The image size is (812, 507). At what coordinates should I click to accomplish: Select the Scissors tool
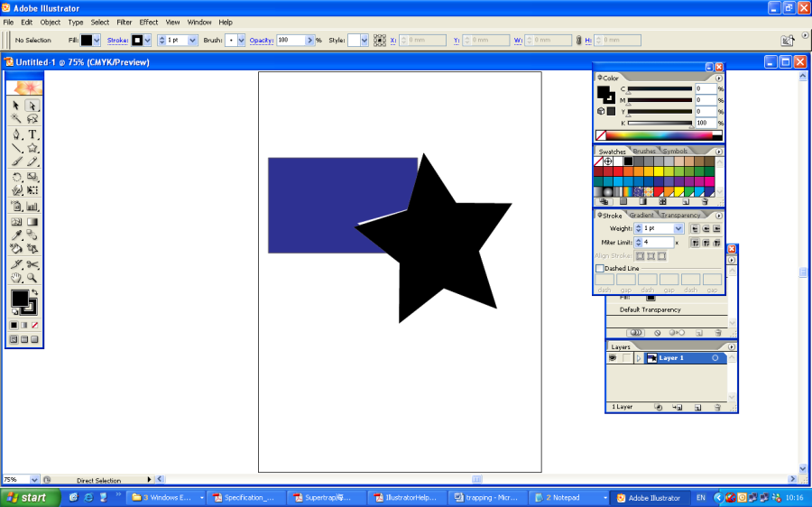pos(32,264)
